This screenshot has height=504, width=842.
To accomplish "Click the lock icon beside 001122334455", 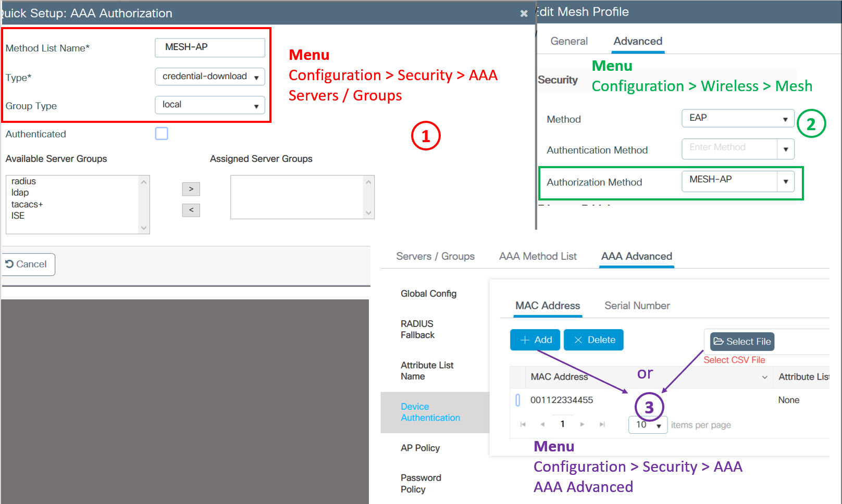I will point(517,400).
